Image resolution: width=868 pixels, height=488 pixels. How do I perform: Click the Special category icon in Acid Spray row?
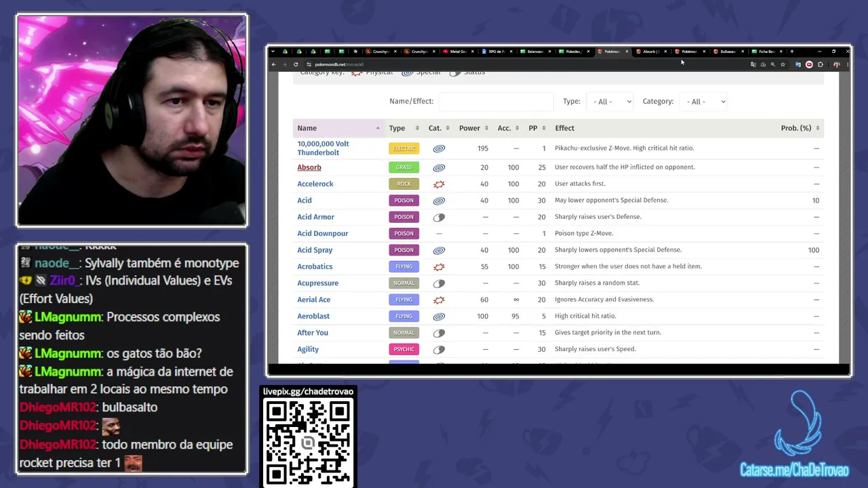pyautogui.click(x=439, y=250)
